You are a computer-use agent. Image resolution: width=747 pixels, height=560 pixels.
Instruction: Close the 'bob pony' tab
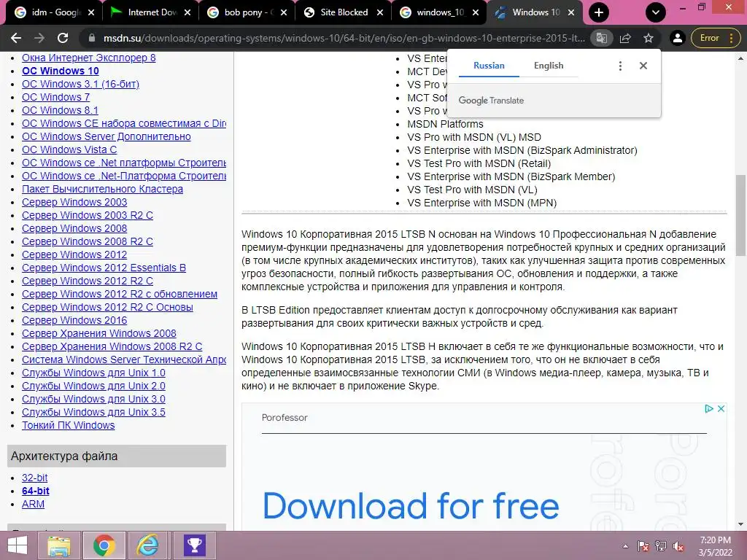click(x=284, y=12)
